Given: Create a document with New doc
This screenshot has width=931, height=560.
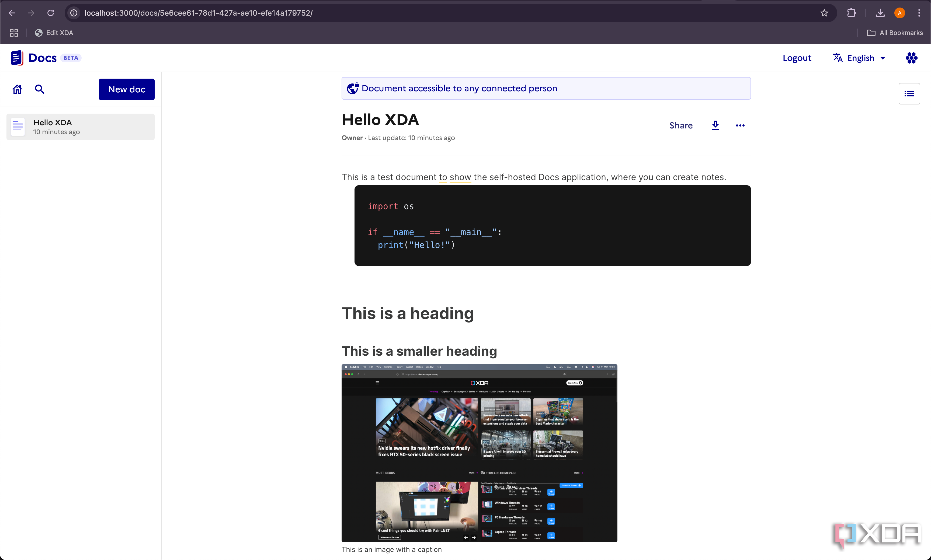Looking at the screenshot, I should click(x=126, y=89).
